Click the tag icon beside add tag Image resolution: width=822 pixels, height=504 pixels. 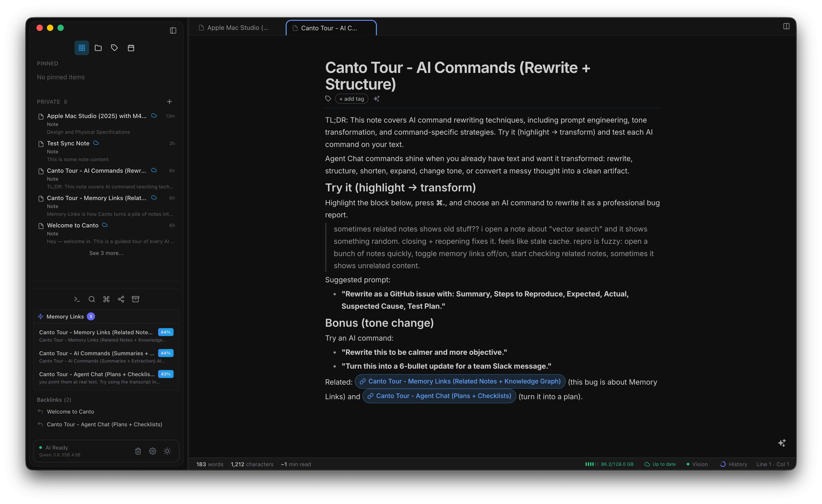coord(328,99)
